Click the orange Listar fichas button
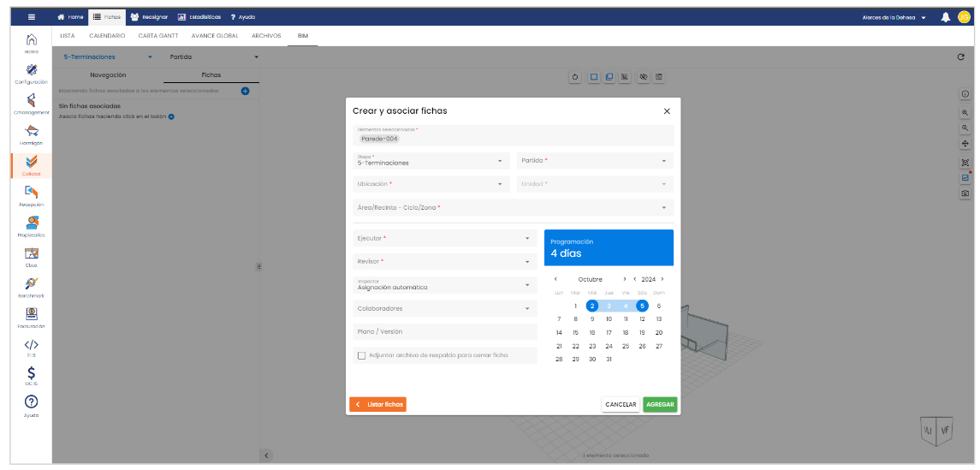 tap(377, 404)
